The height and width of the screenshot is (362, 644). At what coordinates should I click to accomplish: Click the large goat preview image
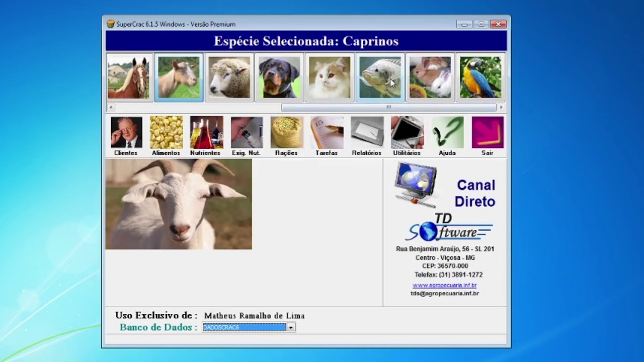[x=179, y=204]
